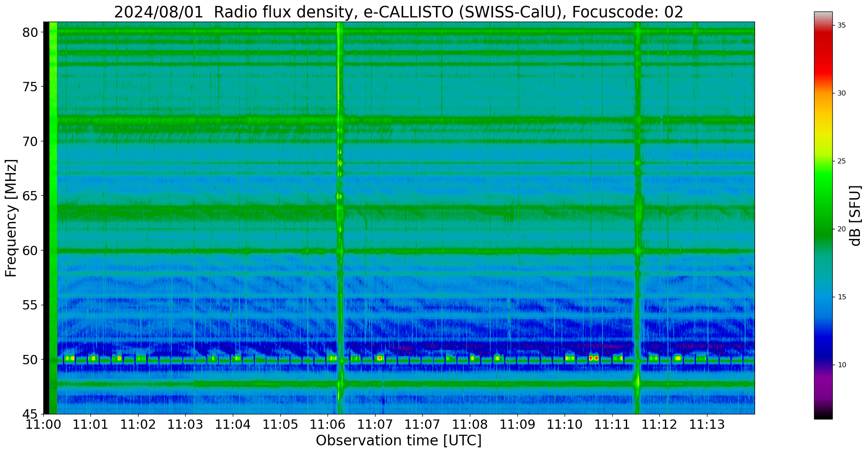Click the frequency tick label 80
The image size is (868, 453).
pos(31,32)
